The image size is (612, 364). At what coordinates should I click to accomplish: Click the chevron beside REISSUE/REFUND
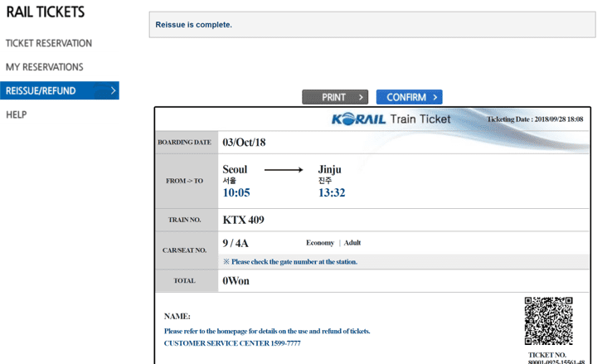(x=113, y=90)
